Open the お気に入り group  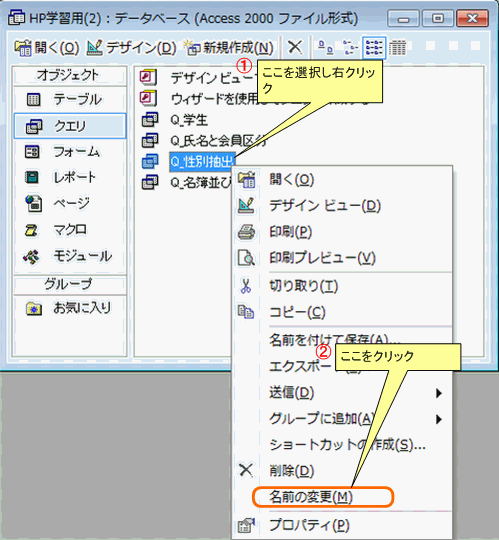[x=70, y=308]
